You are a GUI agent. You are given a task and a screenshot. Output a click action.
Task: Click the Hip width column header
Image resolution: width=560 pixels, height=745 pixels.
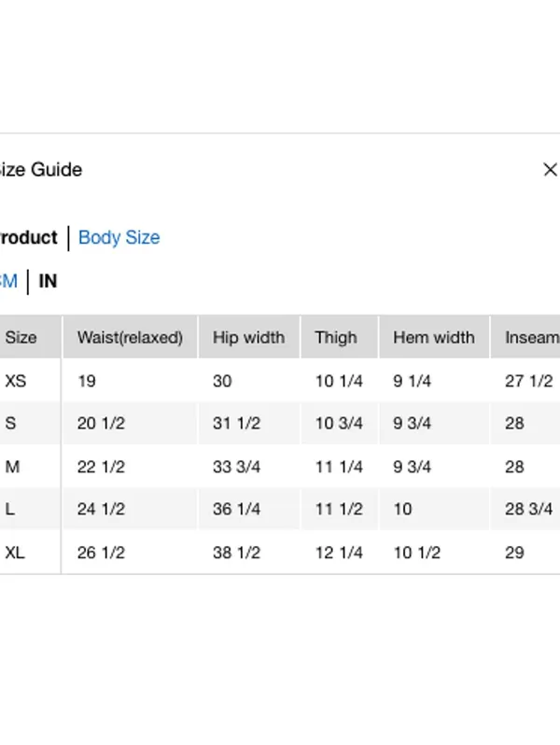249,337
